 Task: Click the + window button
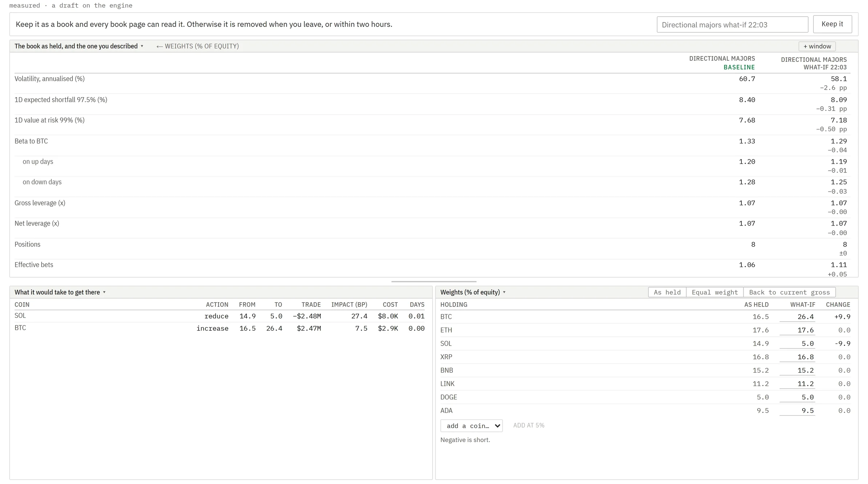[817, 46]
